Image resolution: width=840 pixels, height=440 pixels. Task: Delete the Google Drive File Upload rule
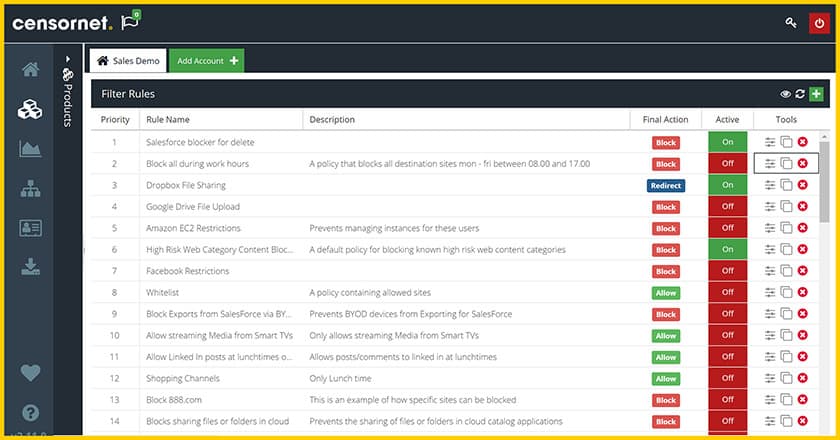[x=802, y=206]
